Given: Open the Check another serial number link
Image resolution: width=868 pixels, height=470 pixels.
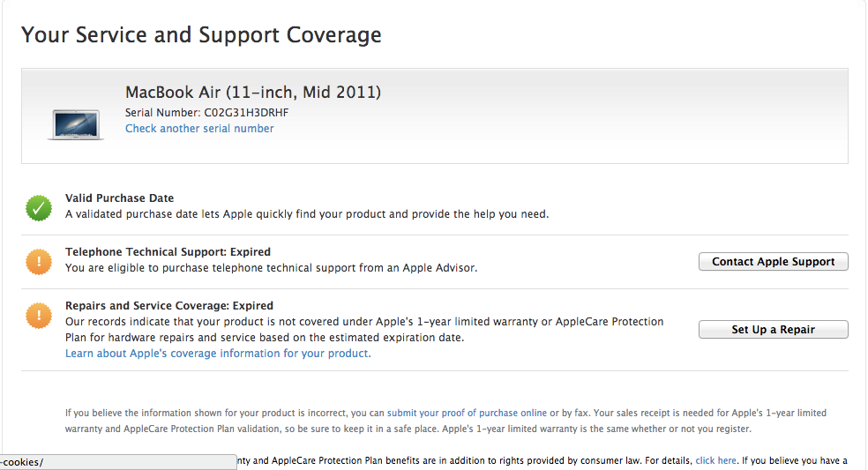Looking at the screenshot, I should pyautogui.click(x=199, y=129).
